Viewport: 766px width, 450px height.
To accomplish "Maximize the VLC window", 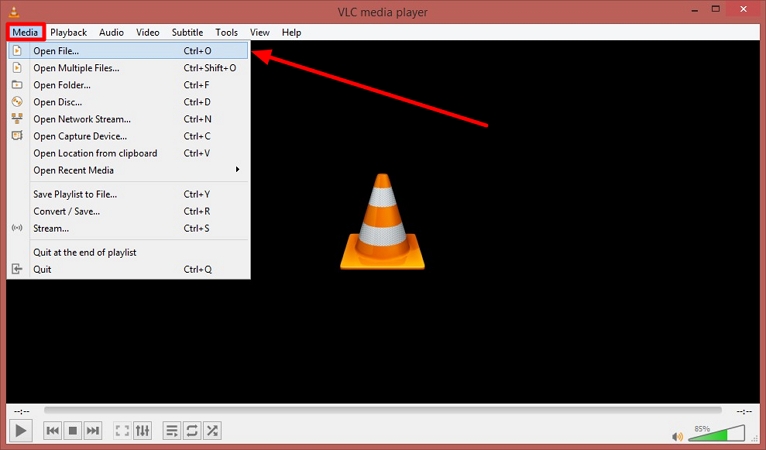I will [x=716, y=9].
